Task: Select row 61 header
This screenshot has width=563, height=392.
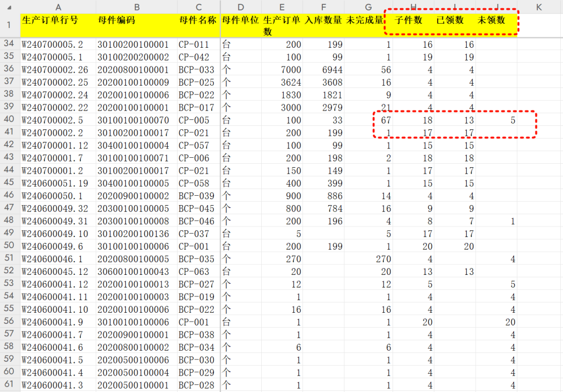Action: tap(9, 384)
